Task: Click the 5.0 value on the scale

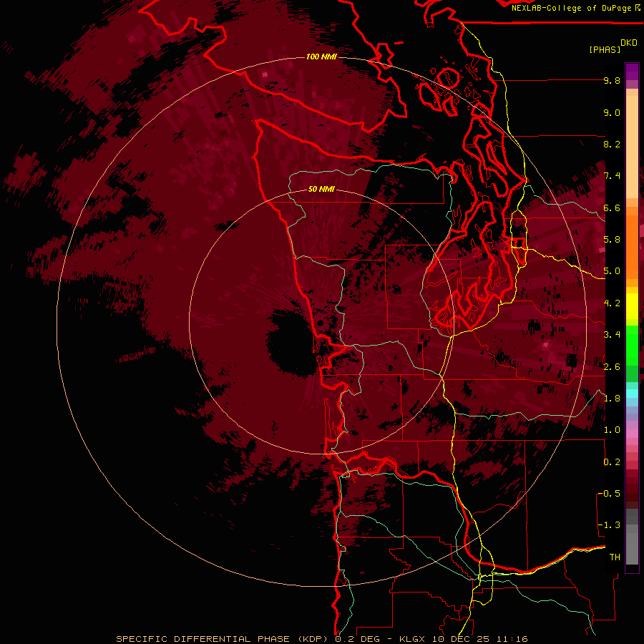Action: point(612,271)
